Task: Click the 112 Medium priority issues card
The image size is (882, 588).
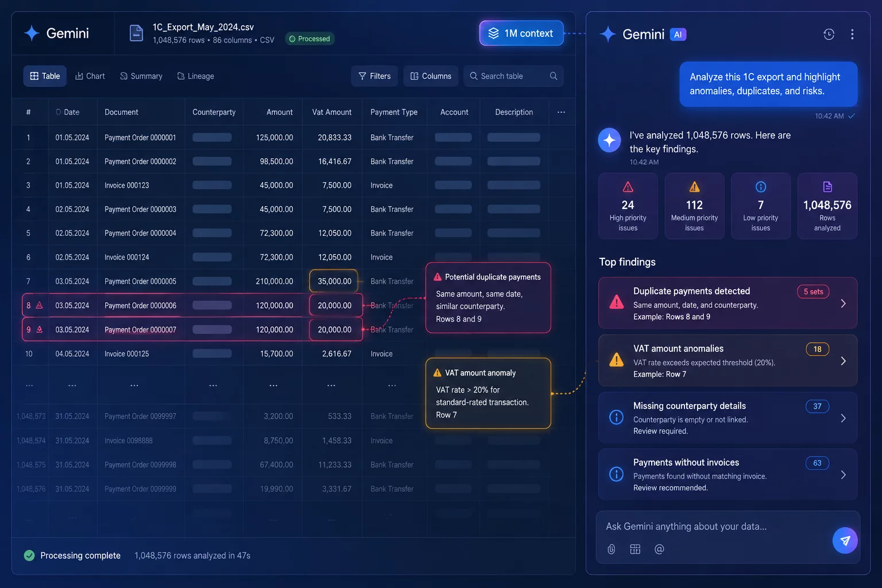Action: click(694, 206)
